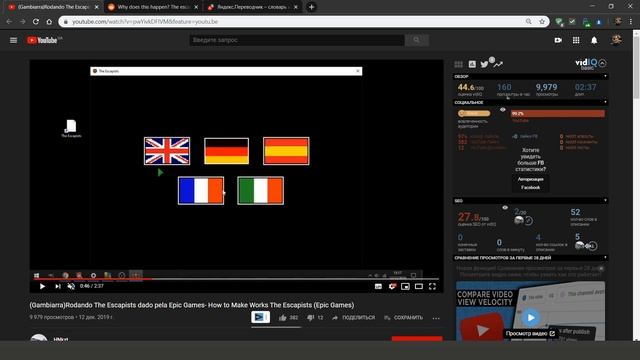Open the vidIQ grid view icon
Image resolution: width=640 pixels, height=360 pixels.
pos(459,64)
